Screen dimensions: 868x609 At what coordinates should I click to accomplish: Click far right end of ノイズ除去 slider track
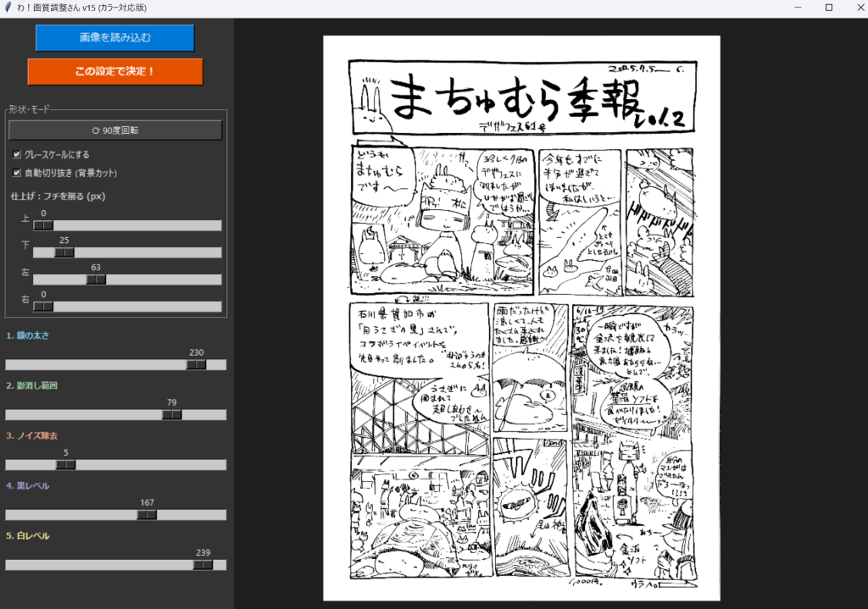[x=223, y=465]
